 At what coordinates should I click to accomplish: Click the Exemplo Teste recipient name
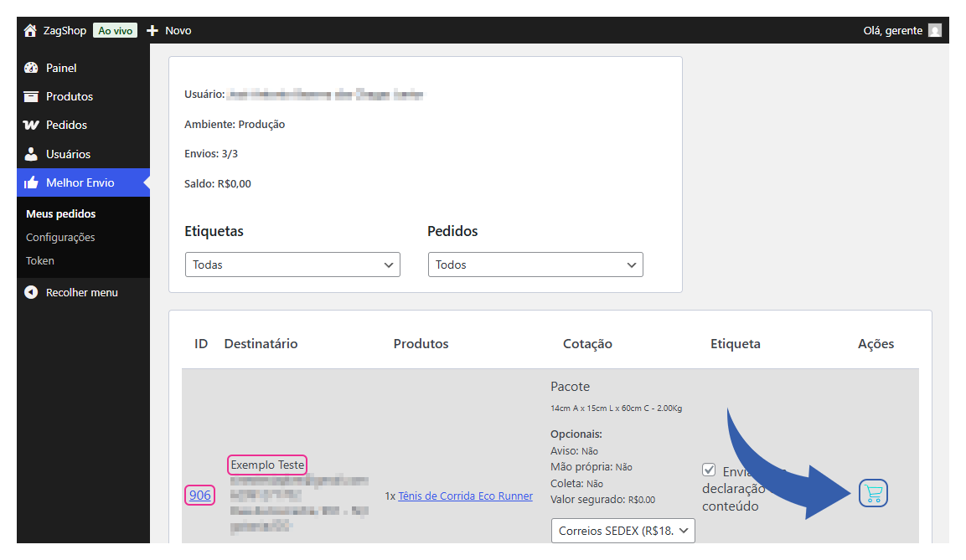[x=267, y=465]
